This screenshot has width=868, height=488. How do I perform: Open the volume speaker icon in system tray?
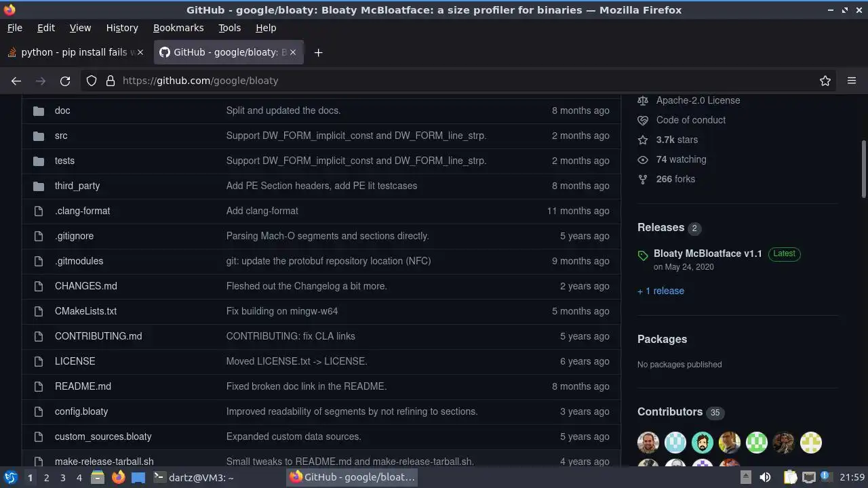tap(765, 477)
